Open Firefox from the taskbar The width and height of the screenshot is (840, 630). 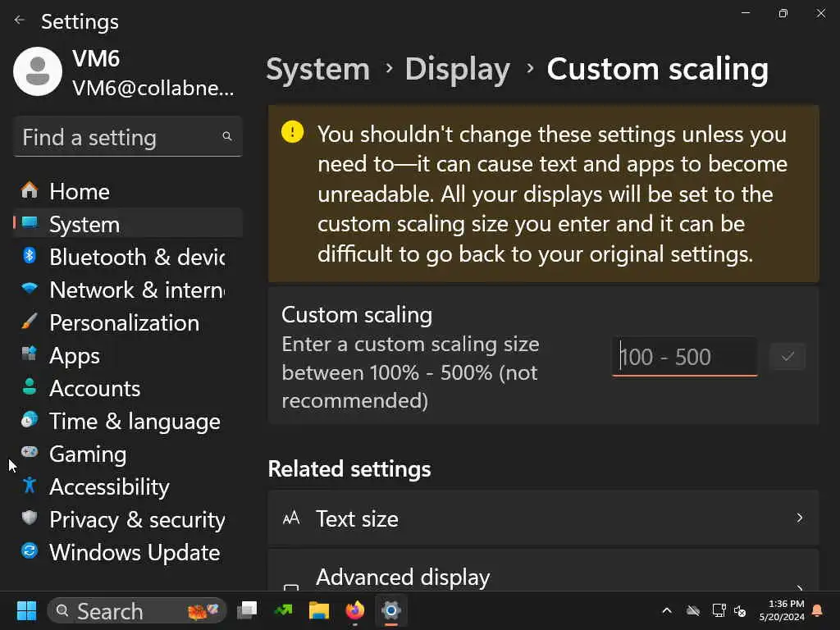click(x=354, y=610)
